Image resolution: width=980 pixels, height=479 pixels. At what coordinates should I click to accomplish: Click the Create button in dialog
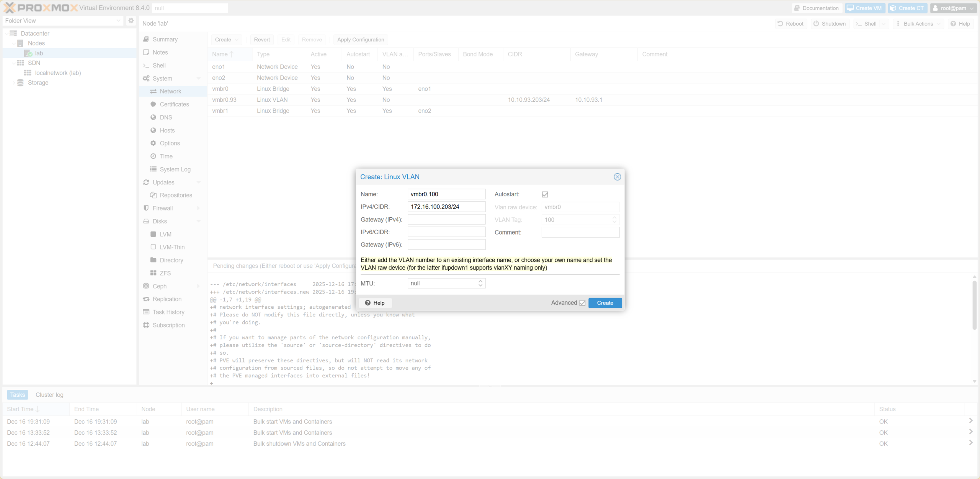click(x=605, y=303)
